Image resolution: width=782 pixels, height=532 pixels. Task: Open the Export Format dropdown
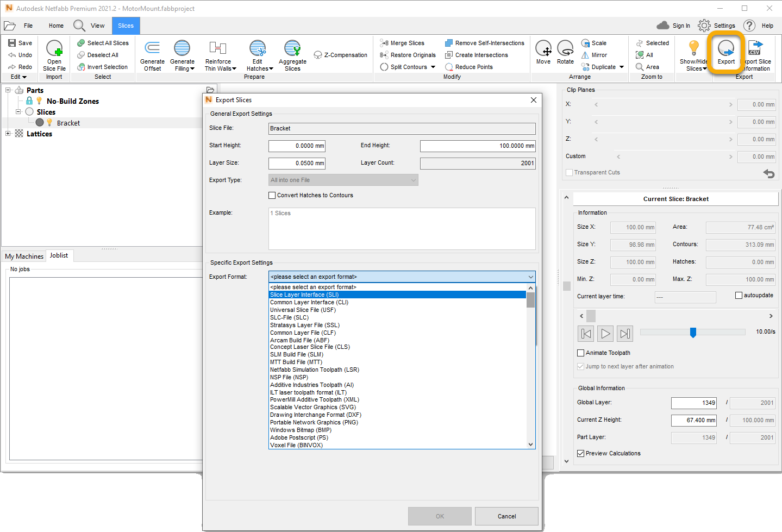tap(402, 277)
